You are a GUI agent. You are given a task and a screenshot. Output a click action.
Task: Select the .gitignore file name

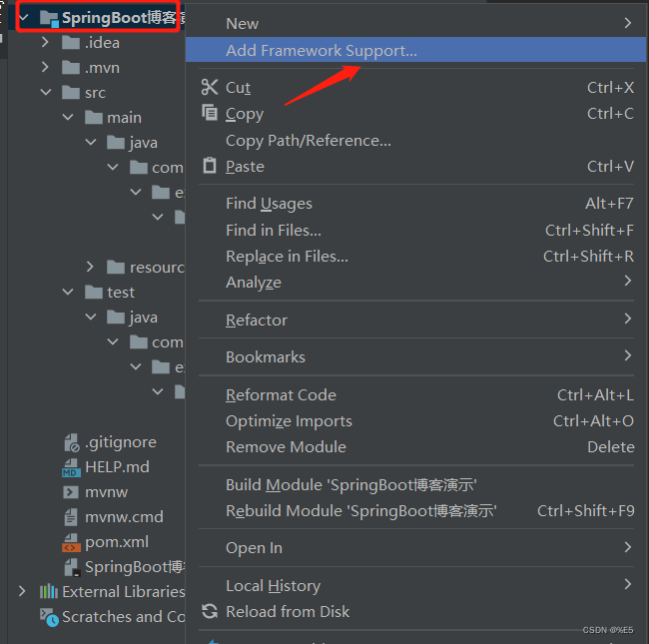(x=121, y=442)
